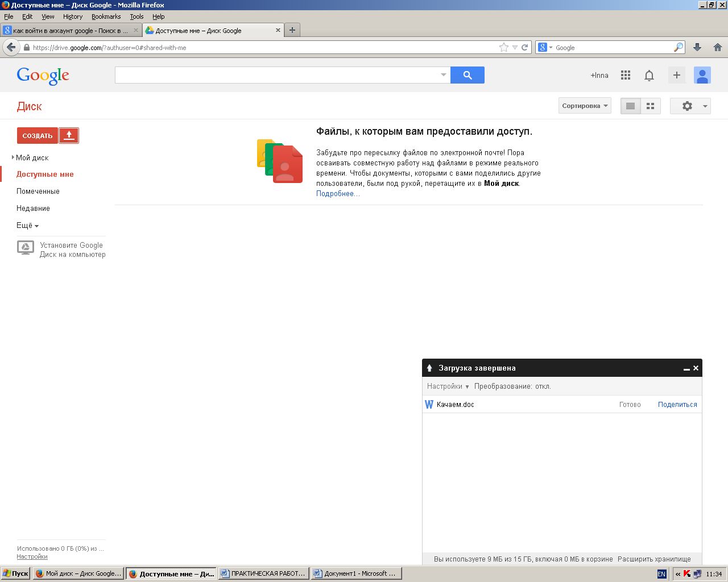Click the Качаем.doc file name
The image size is (728, 582).
pyautogui.click(x=456, y=405)
